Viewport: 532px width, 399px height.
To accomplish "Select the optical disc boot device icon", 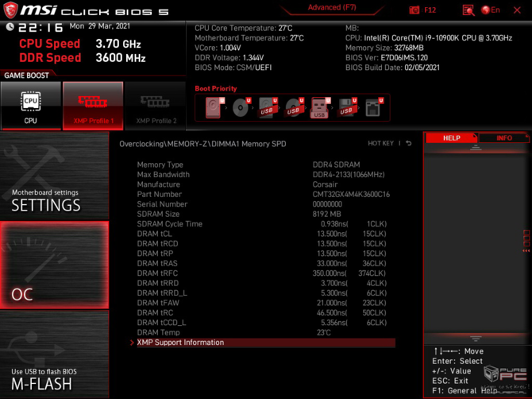I will coord(241,107).
